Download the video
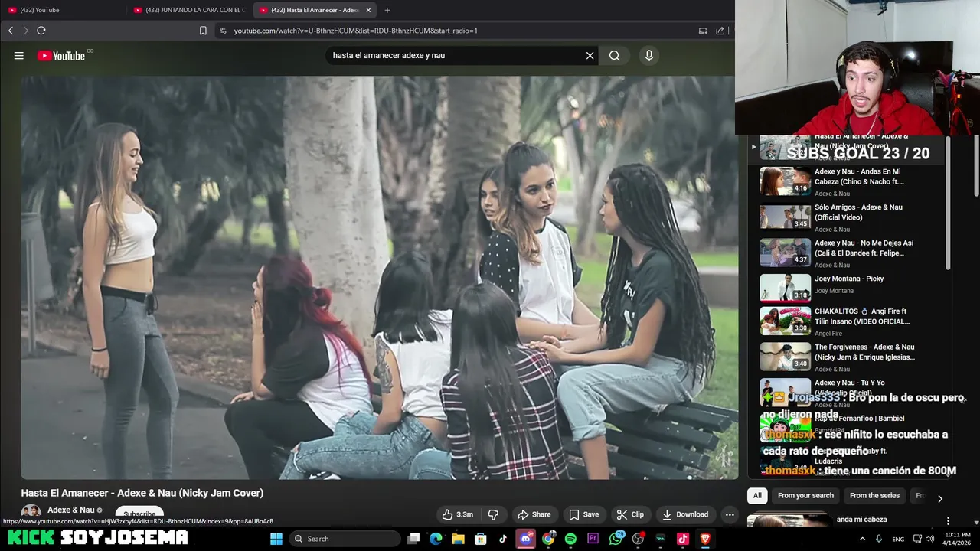This screenshot has height=551, width=980. 685,514
